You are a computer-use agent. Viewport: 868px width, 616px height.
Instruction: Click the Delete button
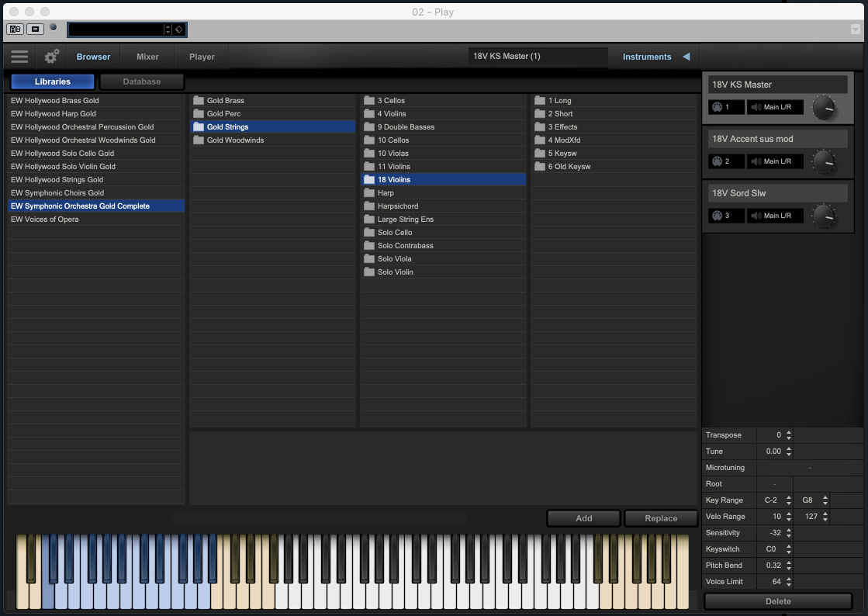click(x=778, y=601)
